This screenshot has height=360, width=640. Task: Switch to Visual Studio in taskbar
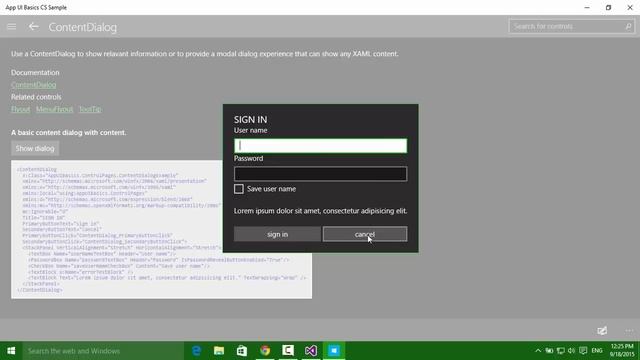point(311,351)
